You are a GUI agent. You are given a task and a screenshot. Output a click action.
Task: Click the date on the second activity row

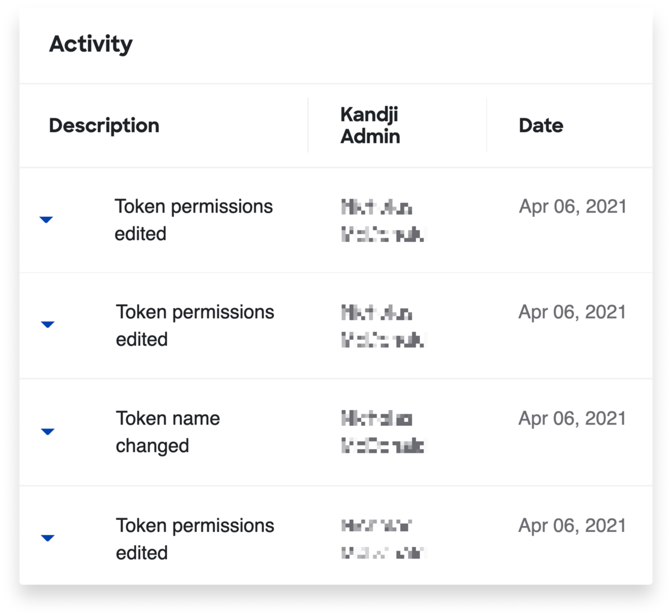click(x=572, y=312)
